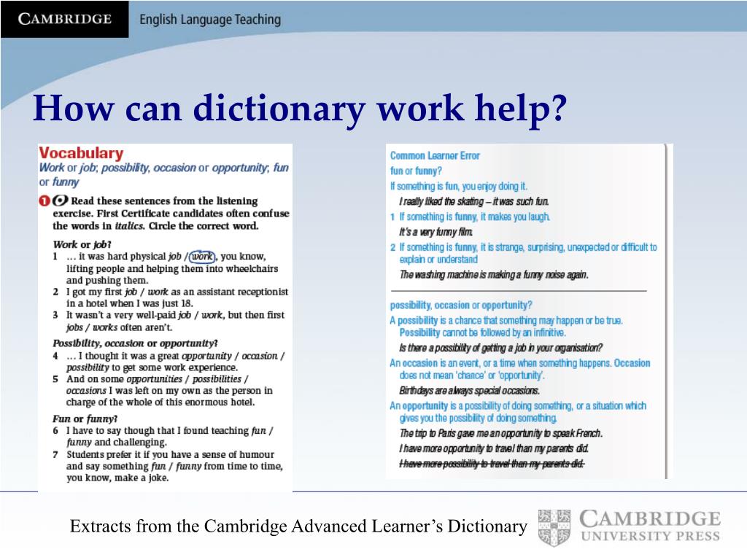
Task: Click the circled word 'work' in sentence 1
Action: pos(203,256)
